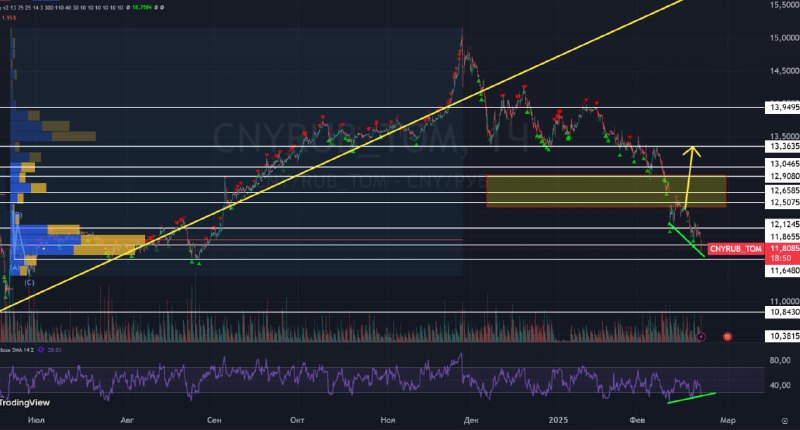Click the CNYRUB_TOM red symbol label
This screenshot has height=430, width=800.
click(735, 249)
